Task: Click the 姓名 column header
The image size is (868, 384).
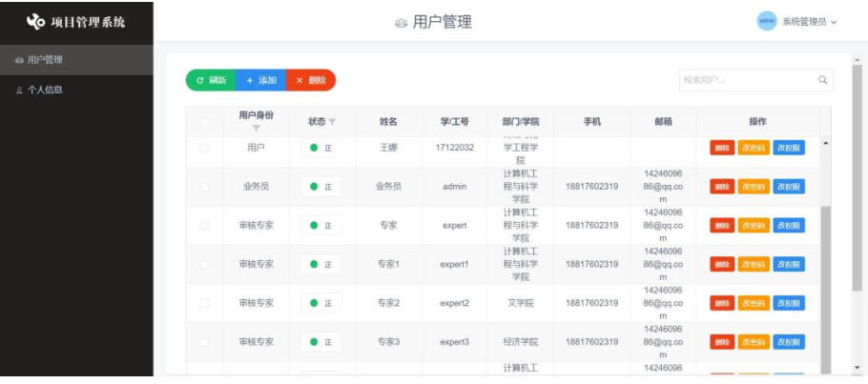Action: coord(388,122)
